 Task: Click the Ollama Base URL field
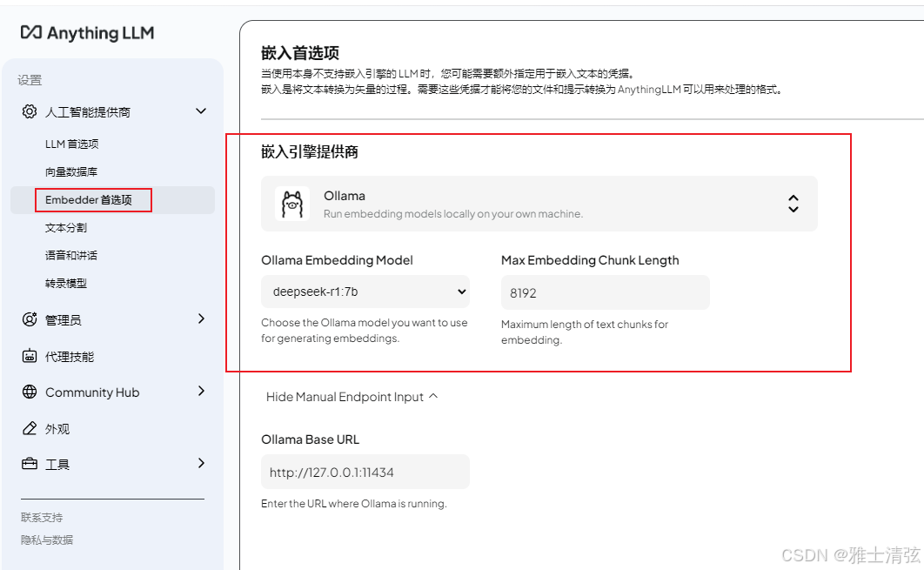365,472
